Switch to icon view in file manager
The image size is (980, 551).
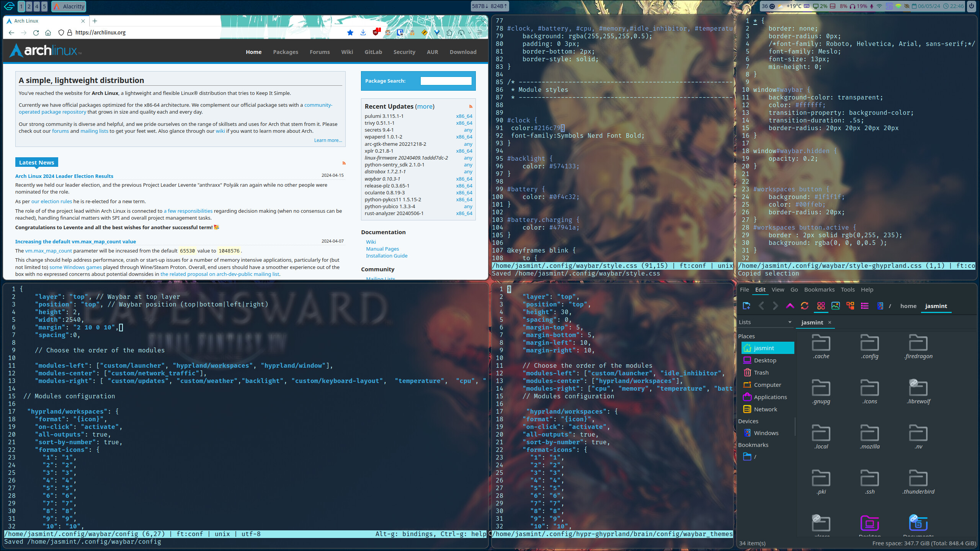tap(821, 306)
